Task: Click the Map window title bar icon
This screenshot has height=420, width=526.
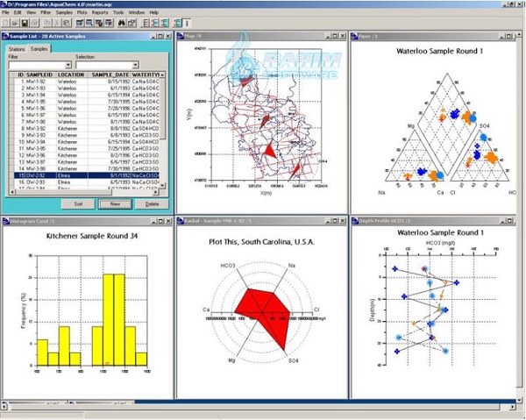Action: (181, 36)
